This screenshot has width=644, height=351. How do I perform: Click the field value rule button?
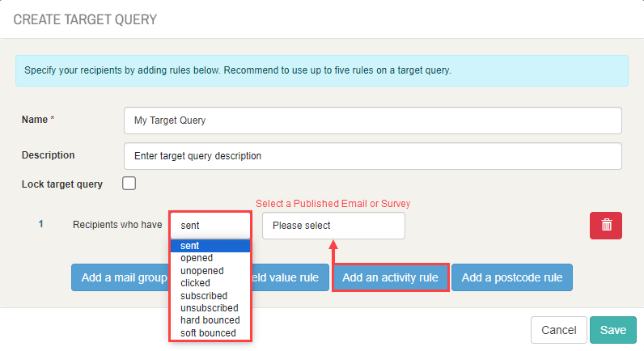pyautogui.click(x=290, y=277)
